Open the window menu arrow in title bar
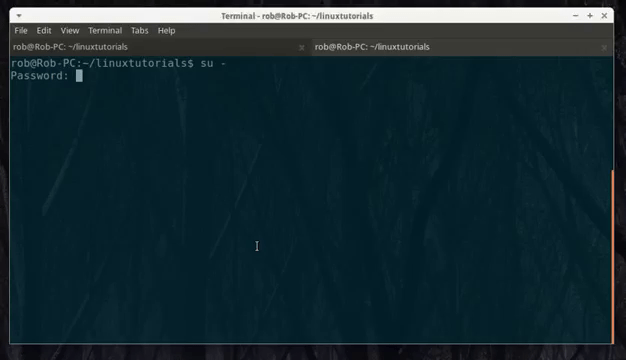The width and height of the screenshot is (626, 360). pyautogui.click(x=19, y=16)
